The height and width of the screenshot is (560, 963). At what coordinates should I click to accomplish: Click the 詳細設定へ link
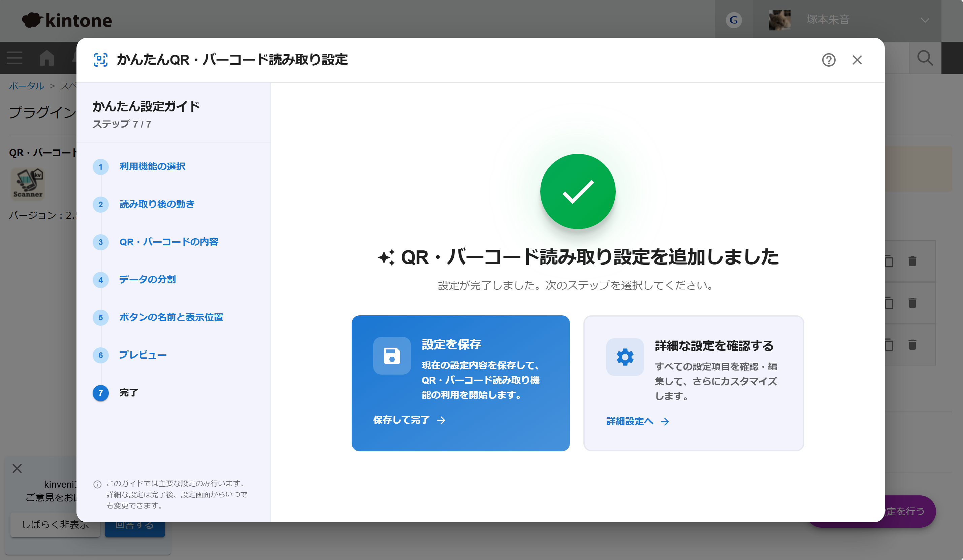tap(637, 421)
